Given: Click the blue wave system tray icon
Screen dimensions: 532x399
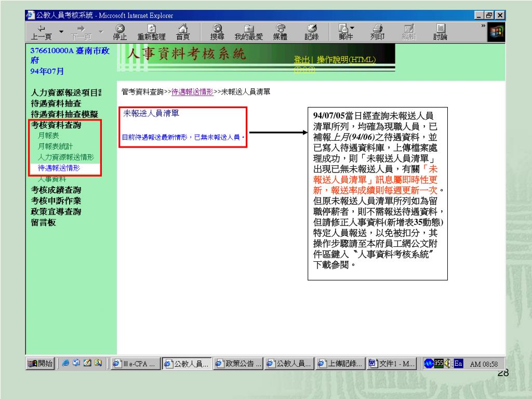Looking at the screenshot, I should coord(429,363).
